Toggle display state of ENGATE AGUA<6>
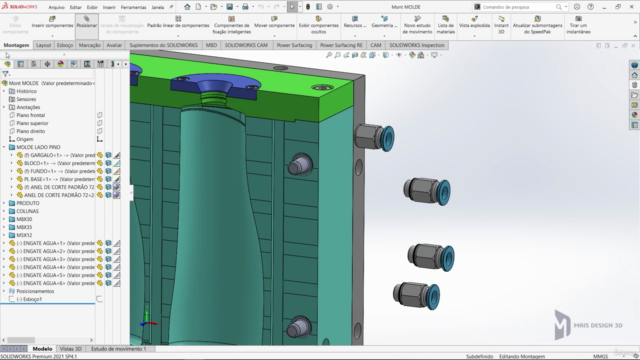The width and height of the screenshot is (640, 360). click(108, 283)
